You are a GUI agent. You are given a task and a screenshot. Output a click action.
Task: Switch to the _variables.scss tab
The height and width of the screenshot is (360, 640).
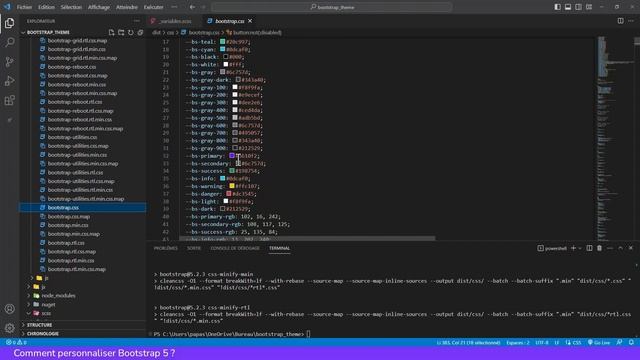(x=174, y=21)
